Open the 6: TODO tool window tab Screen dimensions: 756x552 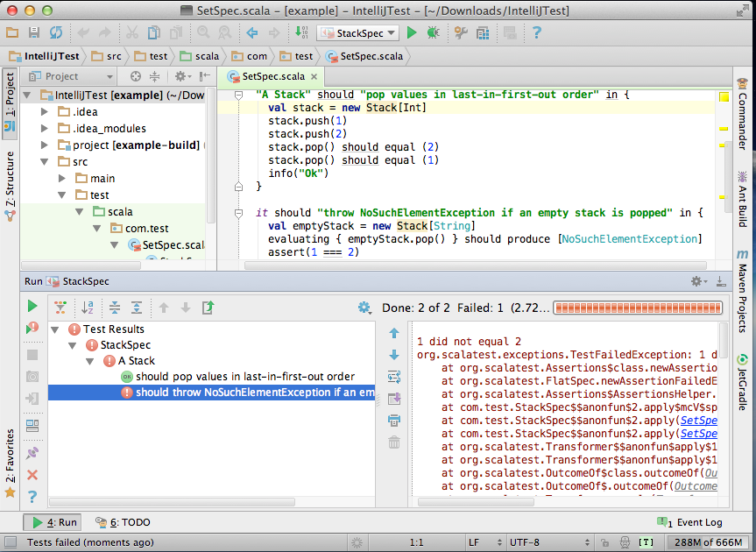123,522
